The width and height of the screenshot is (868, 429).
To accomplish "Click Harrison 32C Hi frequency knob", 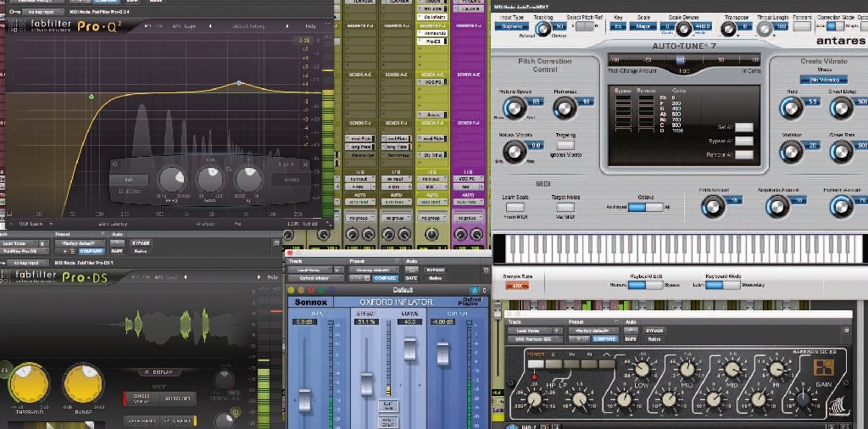I will (775, 369).
